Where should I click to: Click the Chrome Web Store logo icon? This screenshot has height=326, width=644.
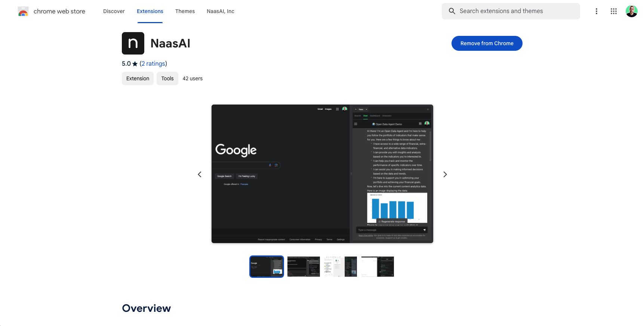pyautogui.click(x=23, y=11)
